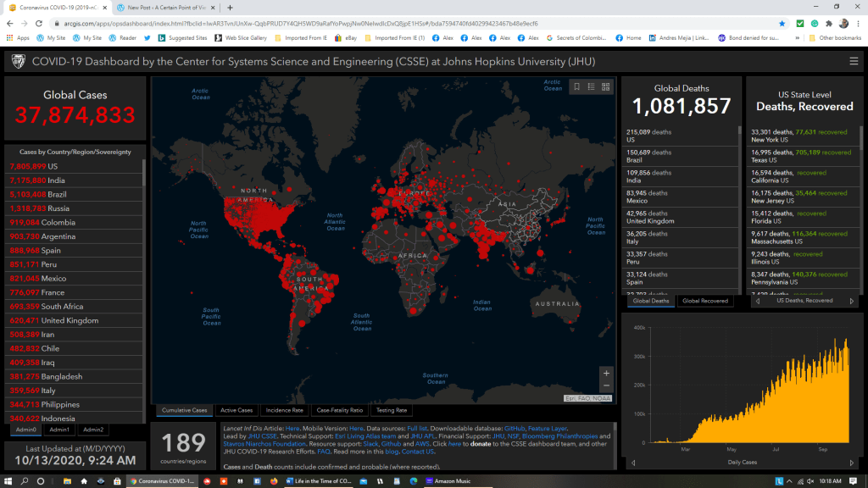Image resolution: width=868 pixels, height=488 pixels.
Task: Open the GitHub downloadable database link
Action: [x=515, y=430]
